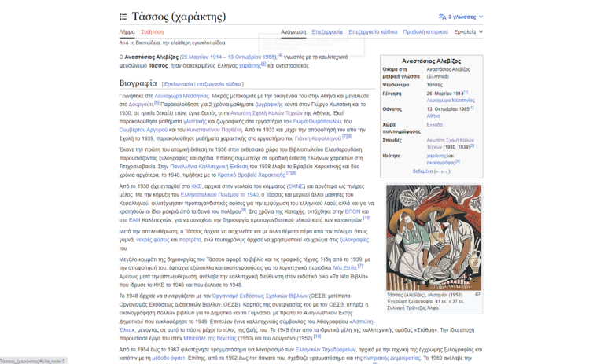Jump to footnote [5] after χαράκτης
The height and width of the screenshot is (364, 604).
[263, 64]
